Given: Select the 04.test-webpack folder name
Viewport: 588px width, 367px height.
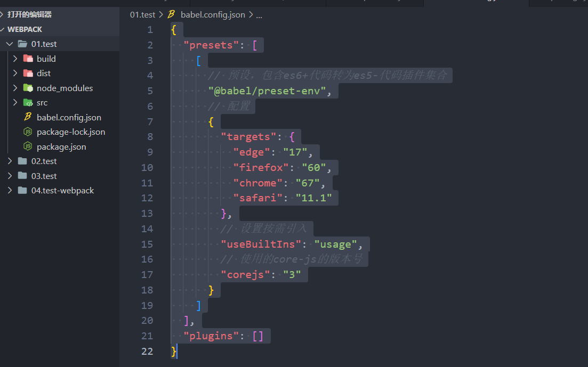Looking at the screenshot, I should click(x=62, y=191).
